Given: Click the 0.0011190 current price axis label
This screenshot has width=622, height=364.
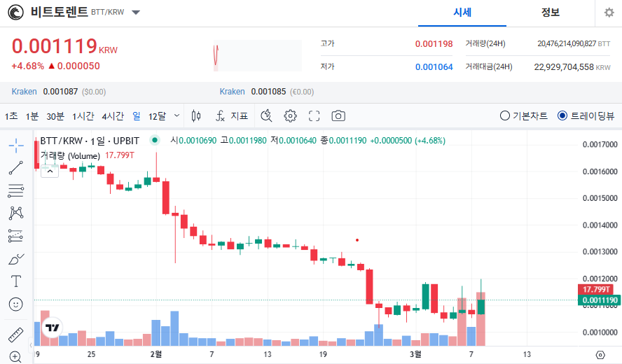Looking at the screenshot, I should (x=600, y=300).
